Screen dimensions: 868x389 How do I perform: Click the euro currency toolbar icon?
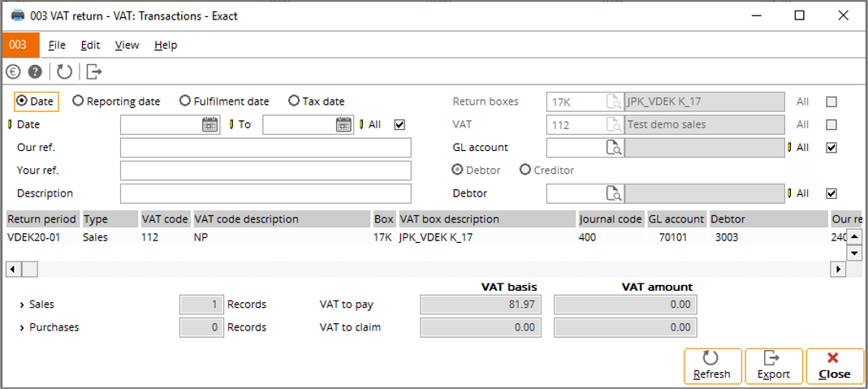click(x=15, y=72)
